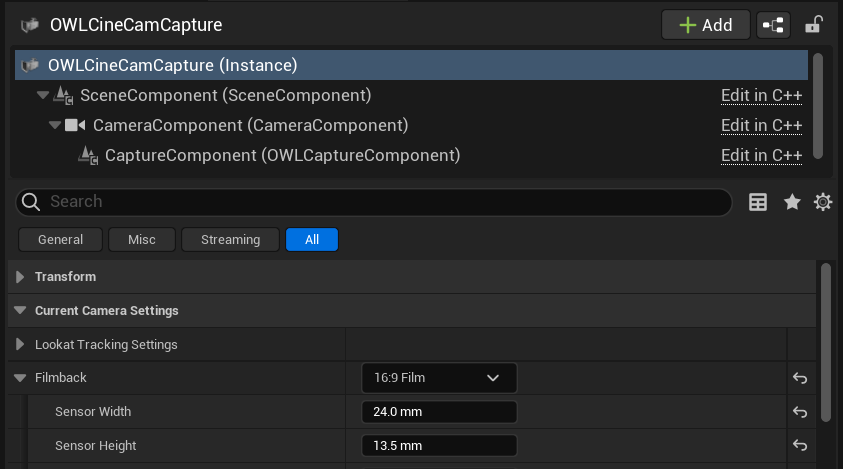This screenshot has width=843, height=469.
Task: Reset Sensor Width to default
Action: click(800, 412)
